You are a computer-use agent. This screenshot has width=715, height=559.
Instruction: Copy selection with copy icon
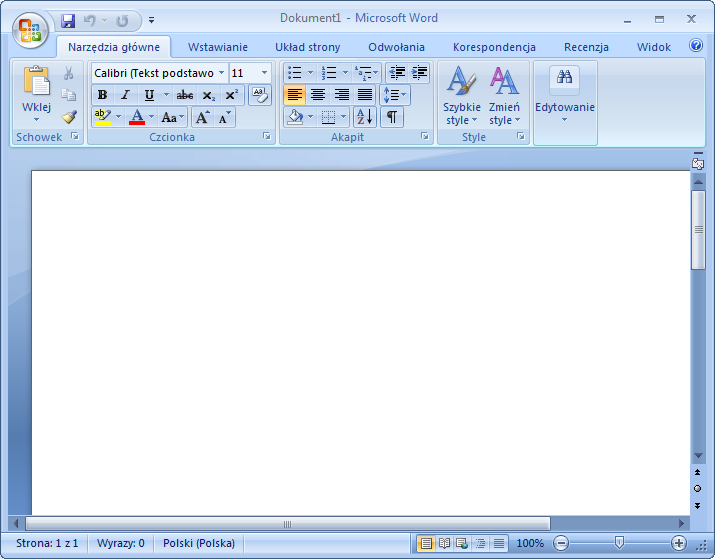tap(68, 95)
